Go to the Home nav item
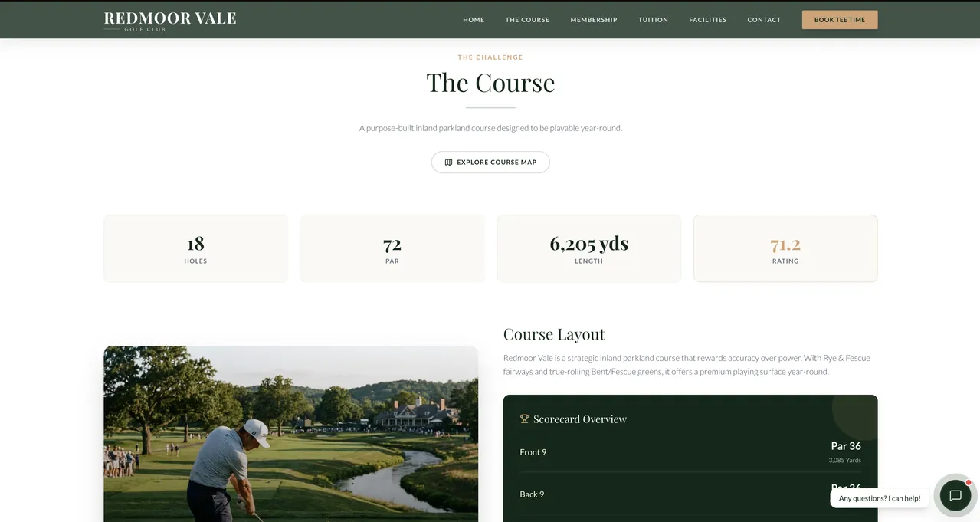Screen dimensions: 980x522 [x=474, y=20]
